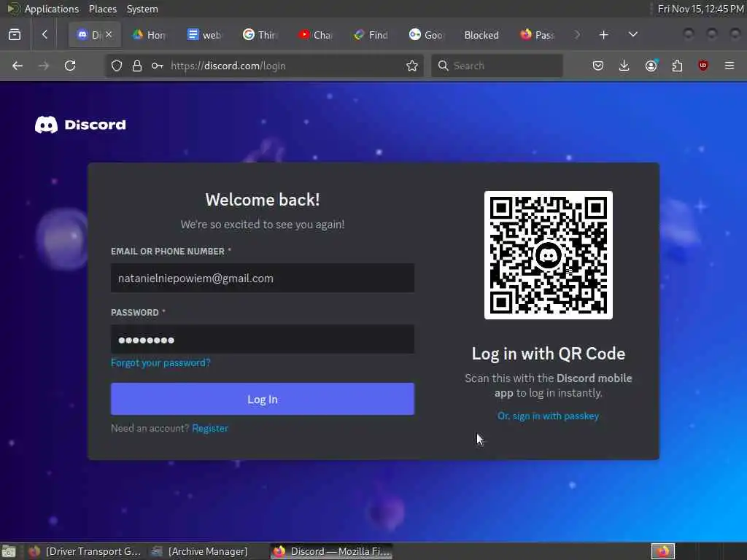This screenshot has height=560, width=747.
Task: Click Discord — Mozilla Firefox taskbar entry
Action: point(332,552)
